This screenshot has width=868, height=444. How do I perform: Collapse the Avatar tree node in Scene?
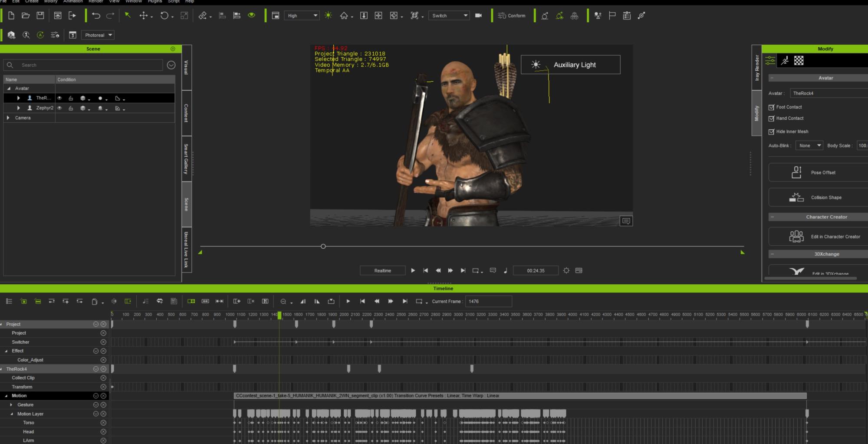(x=9, y=88)
